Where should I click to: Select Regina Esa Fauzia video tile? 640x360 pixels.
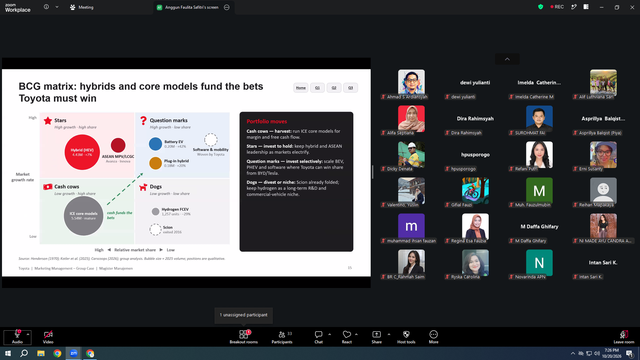pyautogui.click(x=475, y=228)
